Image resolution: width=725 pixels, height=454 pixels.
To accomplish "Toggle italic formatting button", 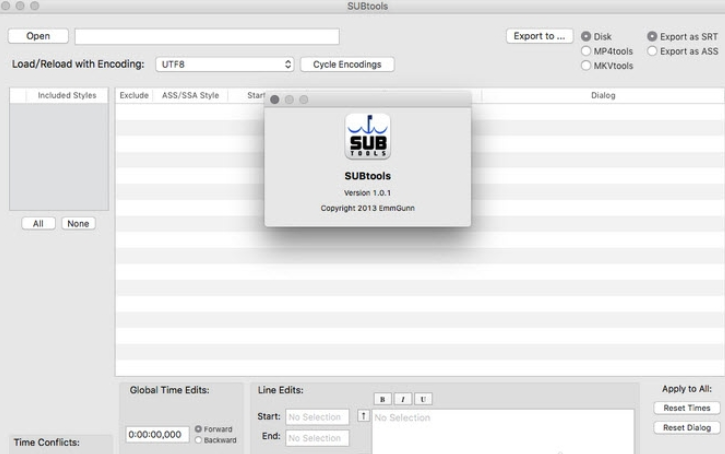I will pyautogui.click(x=403, y=399).
